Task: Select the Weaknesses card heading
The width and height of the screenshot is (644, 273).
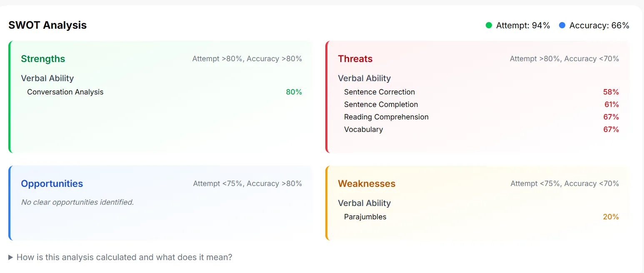Action: 367,184
